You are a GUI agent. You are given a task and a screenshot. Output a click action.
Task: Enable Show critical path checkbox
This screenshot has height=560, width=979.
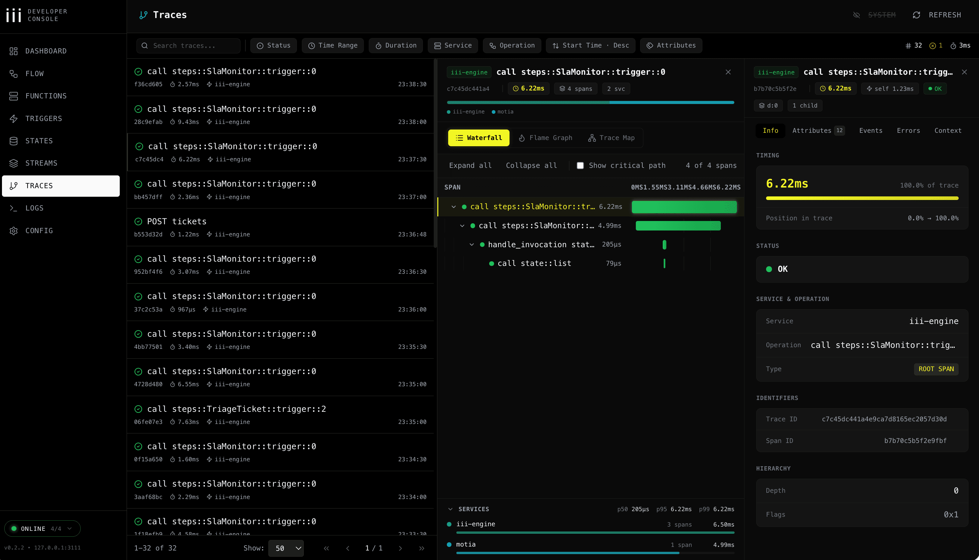[580, 165]
